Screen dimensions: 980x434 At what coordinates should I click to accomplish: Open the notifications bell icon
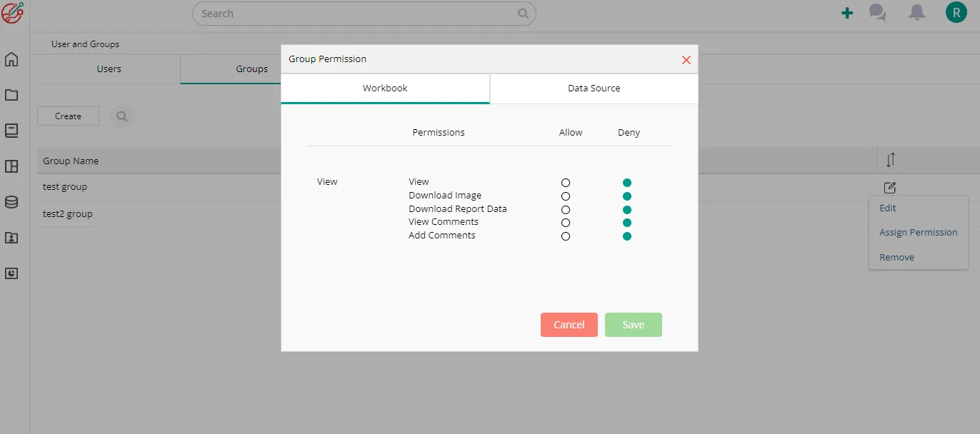point(917,13)
